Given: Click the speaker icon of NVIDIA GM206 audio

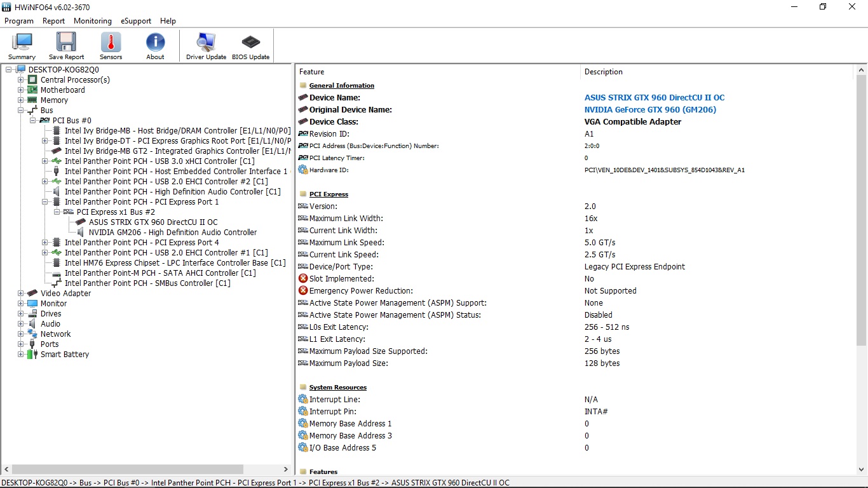Looking at the screenshot, I should (81, 233).
